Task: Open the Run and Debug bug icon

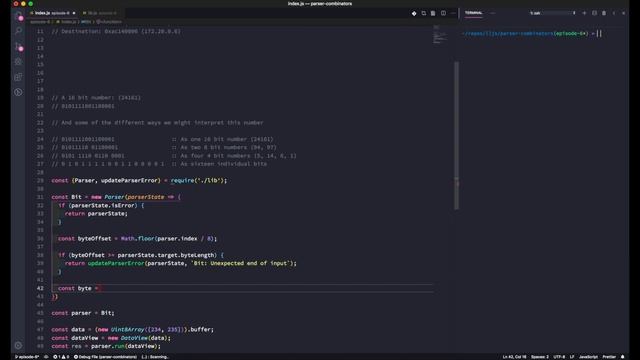Action: (x=18, y=62)
